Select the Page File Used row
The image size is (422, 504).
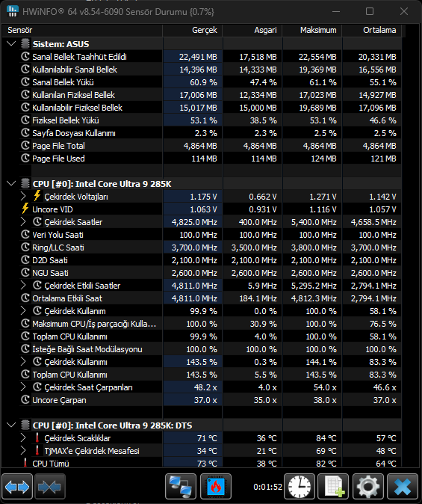tap(211, 159)
